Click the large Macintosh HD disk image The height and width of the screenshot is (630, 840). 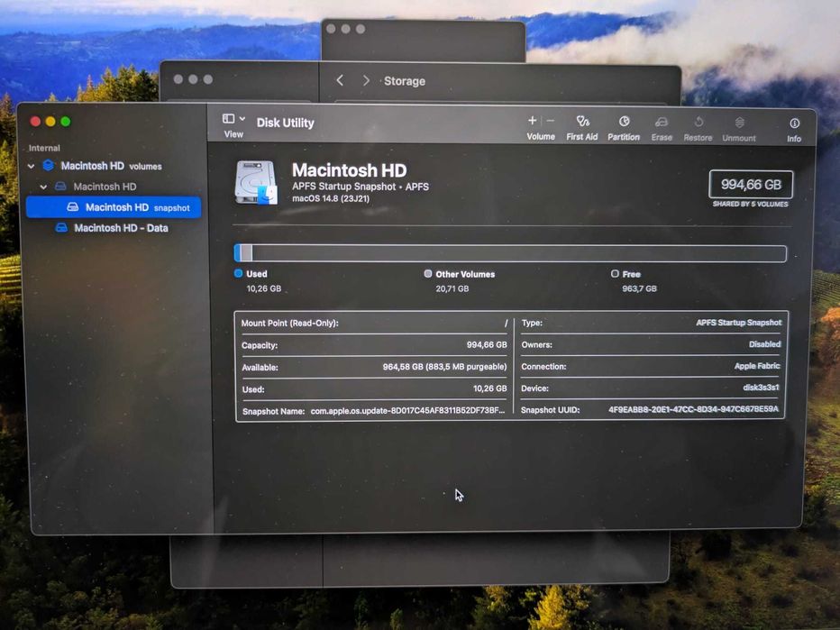256,183
